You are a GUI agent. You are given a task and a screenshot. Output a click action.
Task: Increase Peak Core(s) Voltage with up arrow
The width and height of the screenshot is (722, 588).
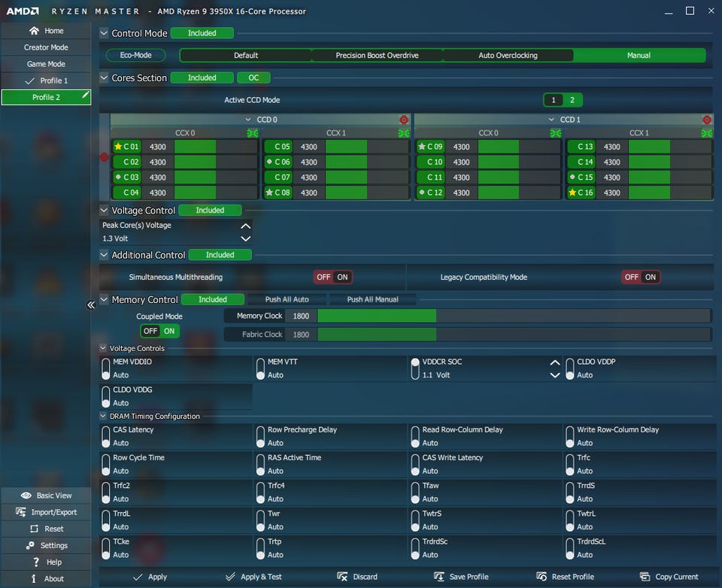[x=246, y=226]
